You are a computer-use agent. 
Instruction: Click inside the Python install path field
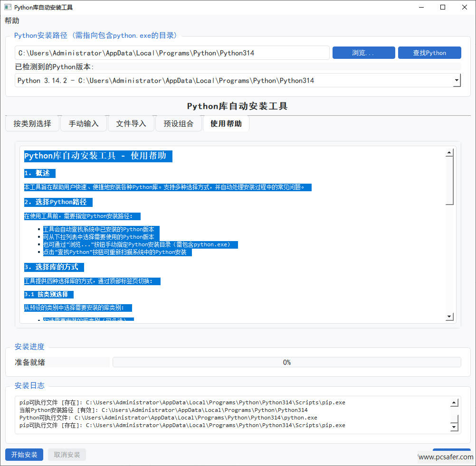172,53
